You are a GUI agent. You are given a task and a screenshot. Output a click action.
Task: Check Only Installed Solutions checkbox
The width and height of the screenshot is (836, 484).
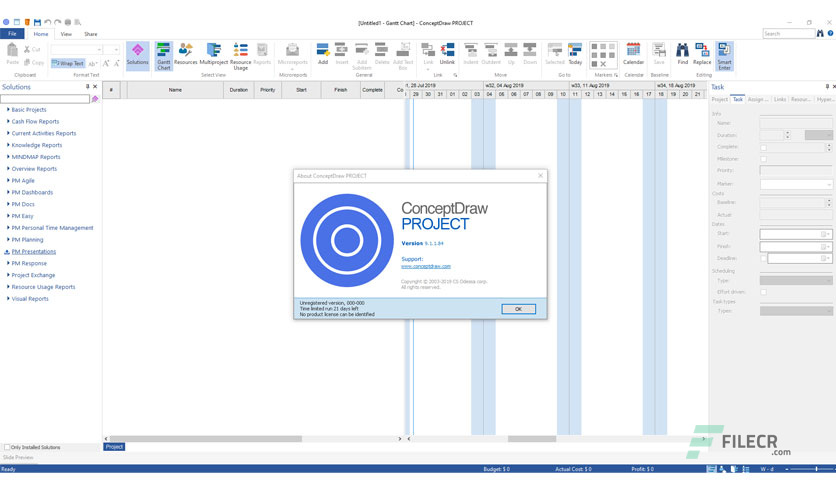click(x=7, y=447)
